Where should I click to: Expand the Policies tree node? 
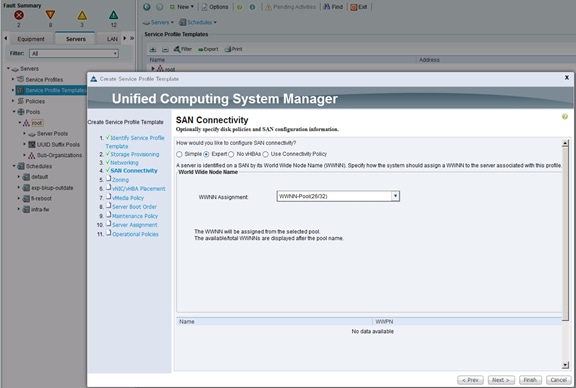click(x=13, y=101)
